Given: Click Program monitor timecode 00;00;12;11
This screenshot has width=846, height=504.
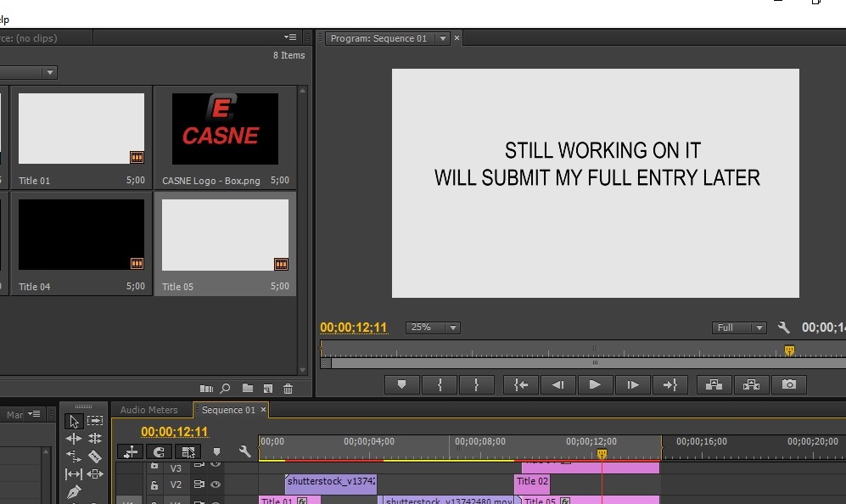Looking at the screenshot, I should (353, 328).
